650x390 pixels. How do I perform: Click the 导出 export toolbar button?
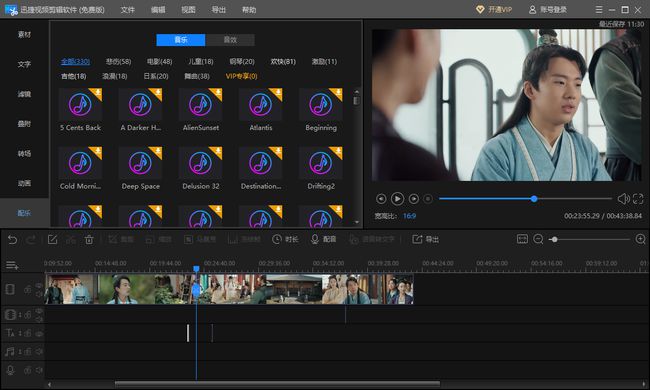pos(425,240)
